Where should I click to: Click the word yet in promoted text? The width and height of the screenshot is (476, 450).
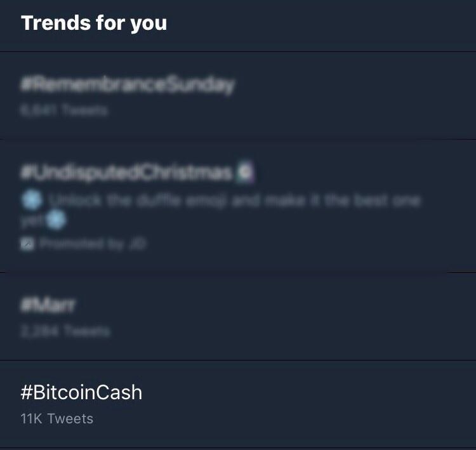tap(32, 221)
